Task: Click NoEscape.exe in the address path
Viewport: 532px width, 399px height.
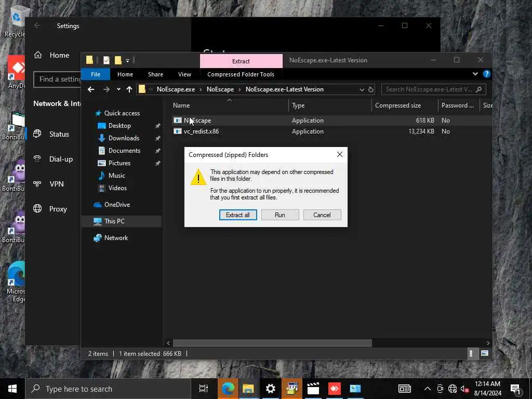Action: point(176,89)
